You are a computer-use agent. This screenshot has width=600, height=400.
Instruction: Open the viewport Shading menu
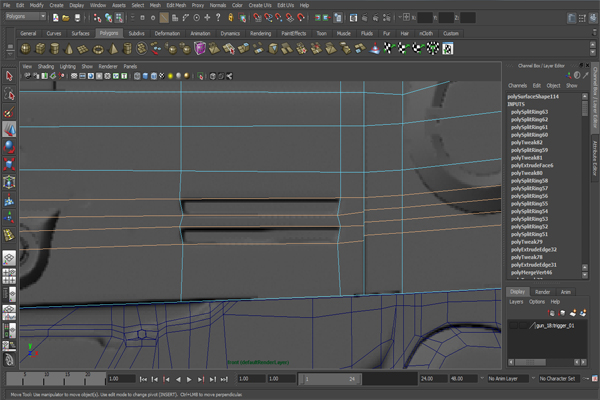pyautogui.click(x=46, y=66)
